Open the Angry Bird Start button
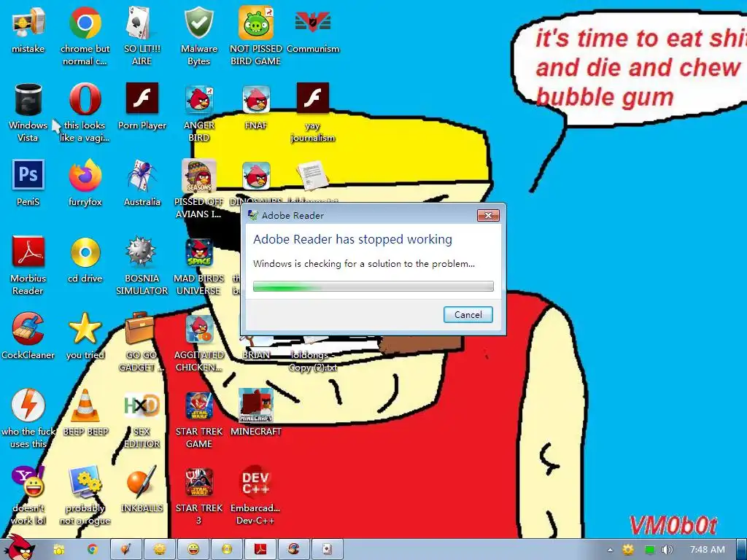 pyautogui.click(x=21, y=548)
